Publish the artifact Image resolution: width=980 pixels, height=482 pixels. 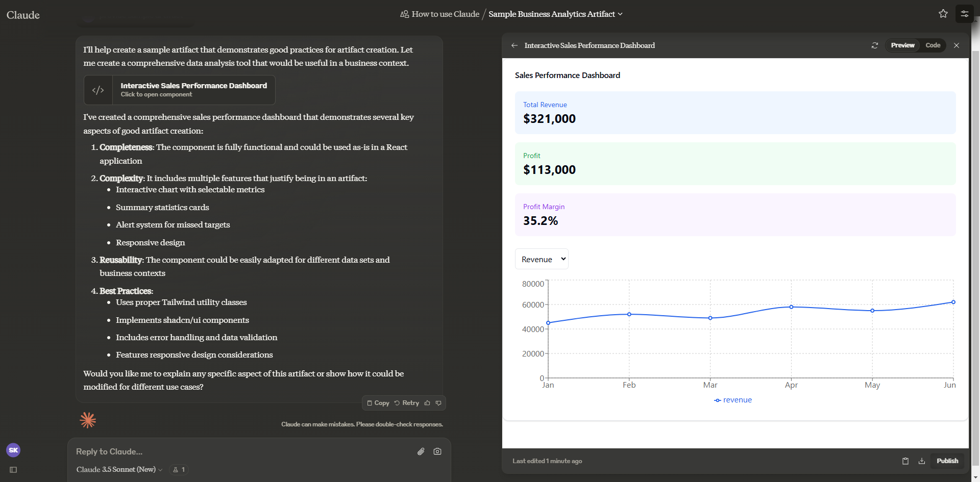(x=947, y=461)
